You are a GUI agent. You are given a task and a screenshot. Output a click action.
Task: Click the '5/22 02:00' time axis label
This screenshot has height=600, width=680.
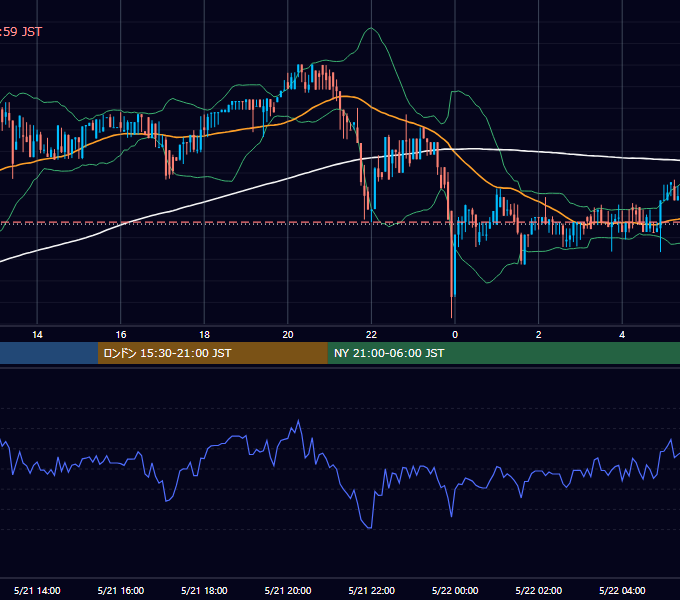tap(539, 590)
